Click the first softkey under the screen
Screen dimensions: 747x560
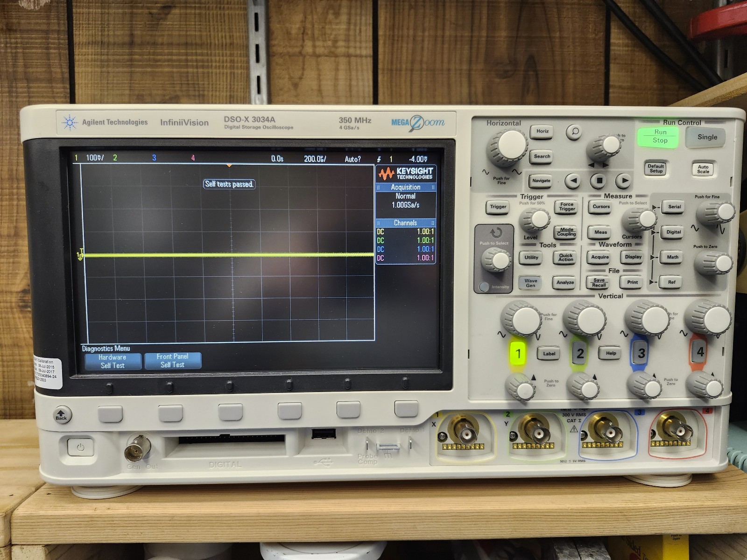point(111,414)
